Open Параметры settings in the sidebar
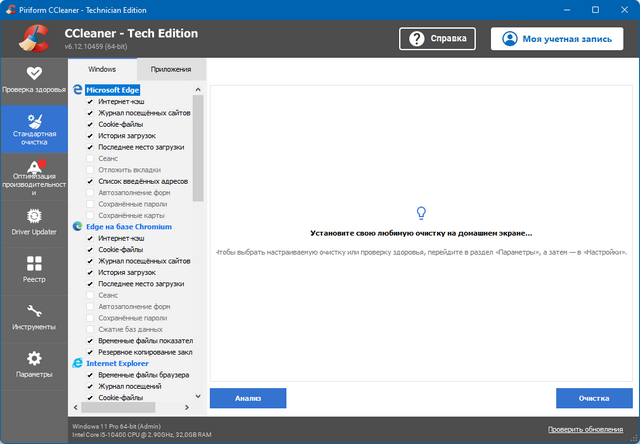 34,364
